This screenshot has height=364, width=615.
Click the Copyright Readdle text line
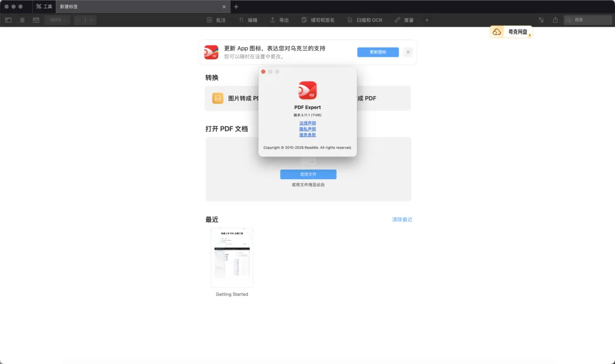click(x=307, y=148)
